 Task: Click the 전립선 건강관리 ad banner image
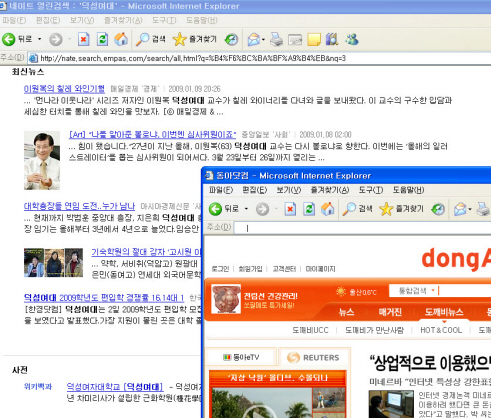pos(226,299)
